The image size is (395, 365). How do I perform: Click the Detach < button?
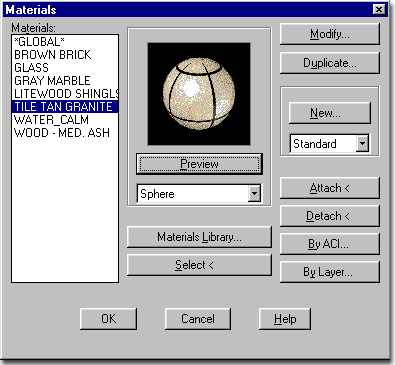point(330,216)
